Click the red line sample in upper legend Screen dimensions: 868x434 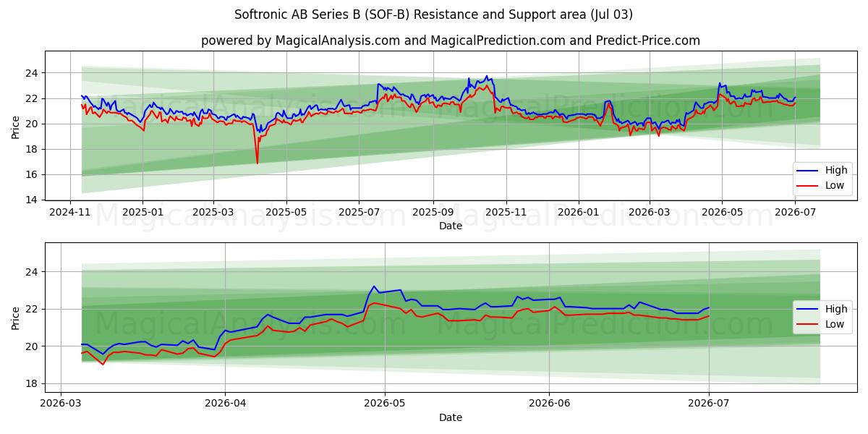coord(808,186)
